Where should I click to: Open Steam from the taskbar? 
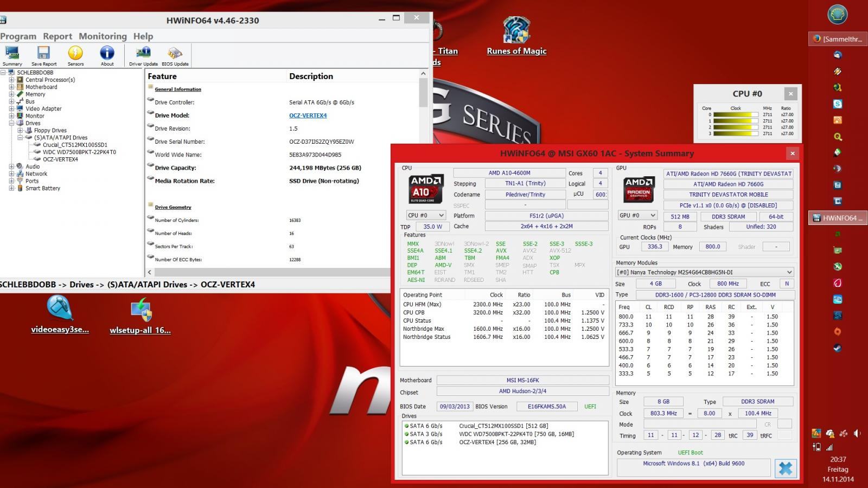(x=838, y=348)
